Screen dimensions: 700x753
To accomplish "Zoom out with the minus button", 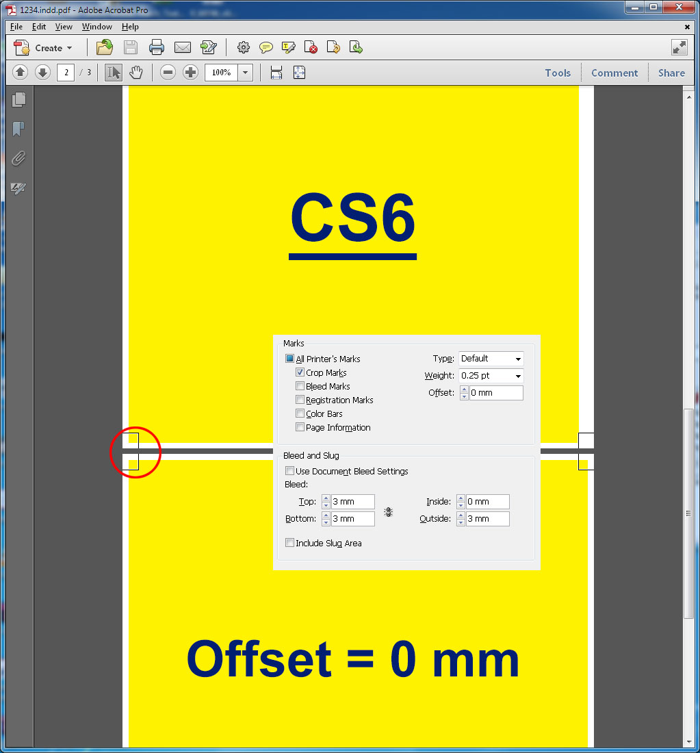I will [x=168, y=73].
